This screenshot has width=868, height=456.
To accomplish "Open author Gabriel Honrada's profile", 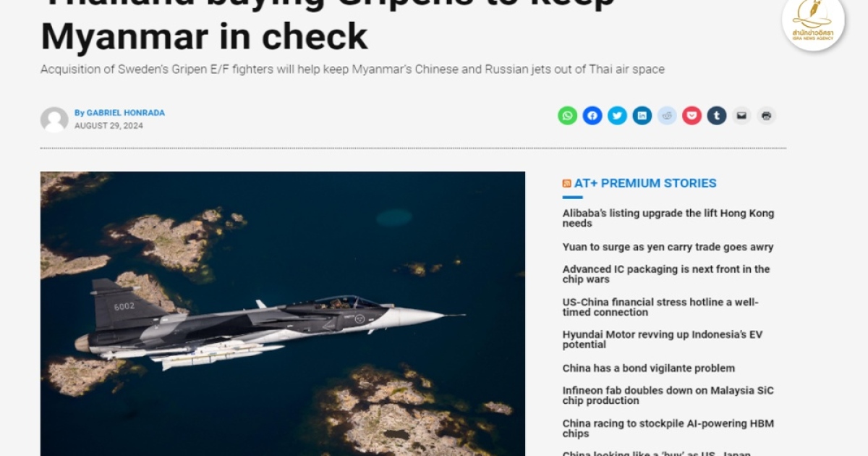I will coord(126,113).
